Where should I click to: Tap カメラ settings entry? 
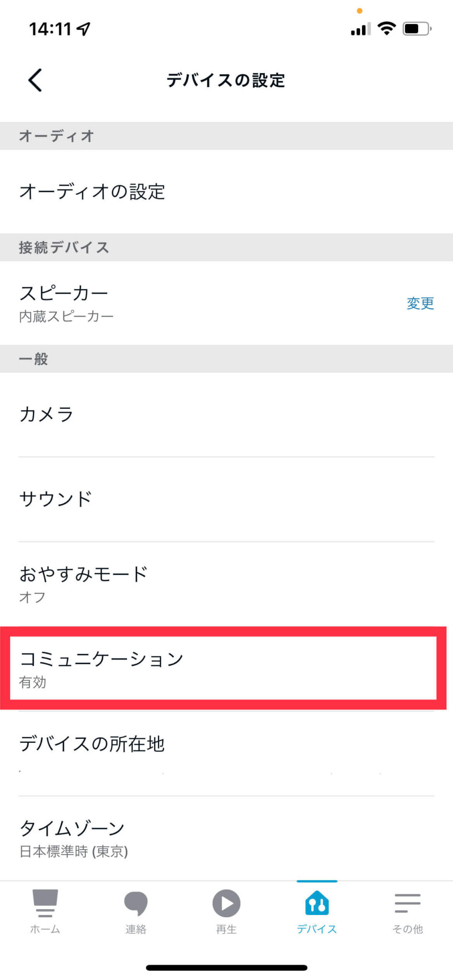click(226, 414)
